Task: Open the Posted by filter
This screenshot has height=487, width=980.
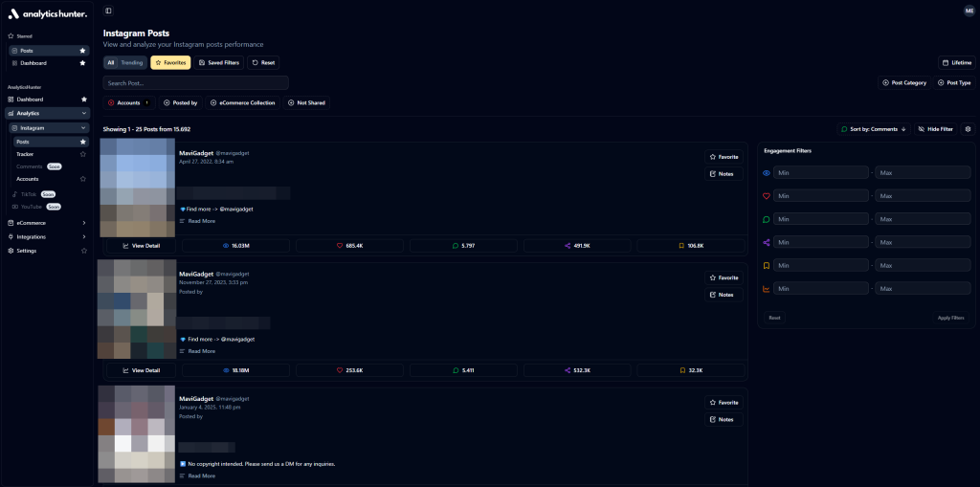Action: tap(180, 102)
